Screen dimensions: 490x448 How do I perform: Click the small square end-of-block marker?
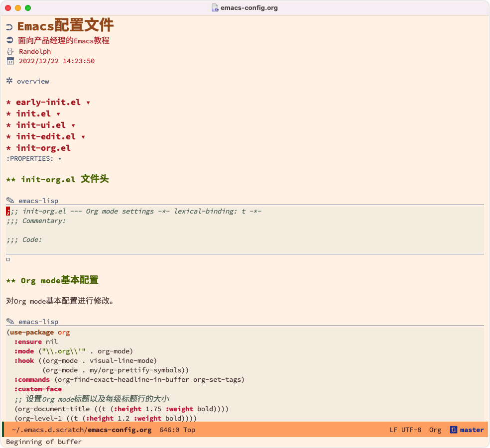(8, 259)
